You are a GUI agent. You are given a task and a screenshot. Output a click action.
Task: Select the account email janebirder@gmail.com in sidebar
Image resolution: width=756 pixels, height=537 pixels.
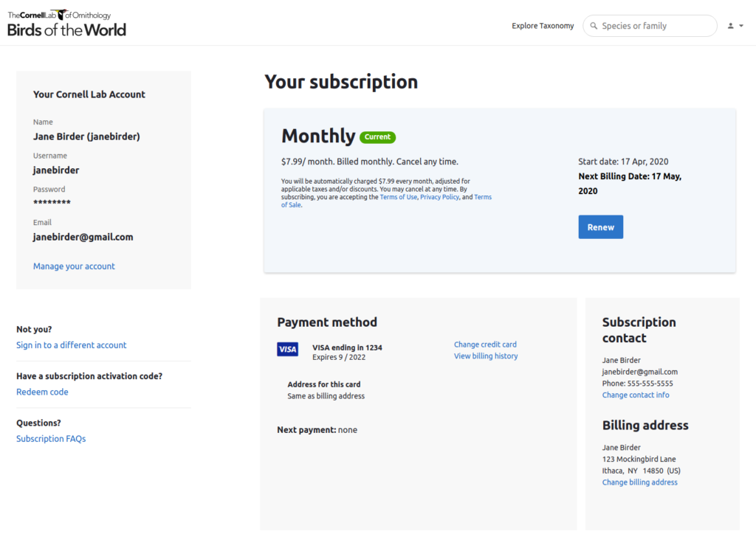pyautogui.click(x=83, y=238)
